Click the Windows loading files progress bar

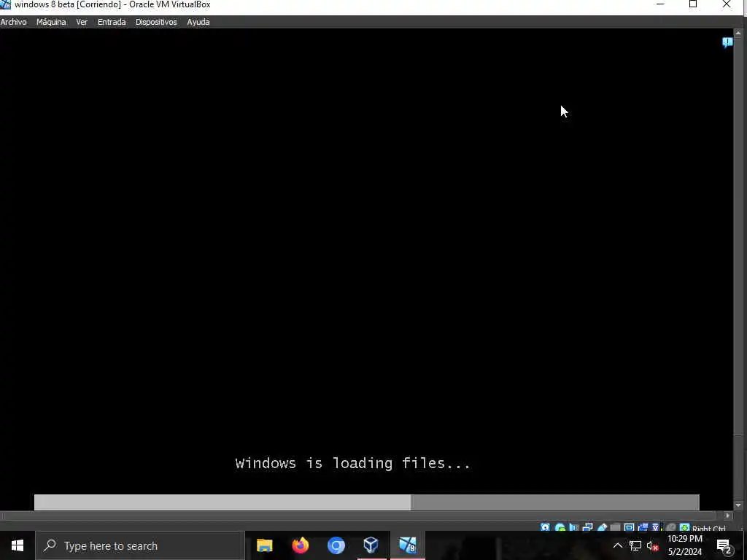tap(367, 502)
